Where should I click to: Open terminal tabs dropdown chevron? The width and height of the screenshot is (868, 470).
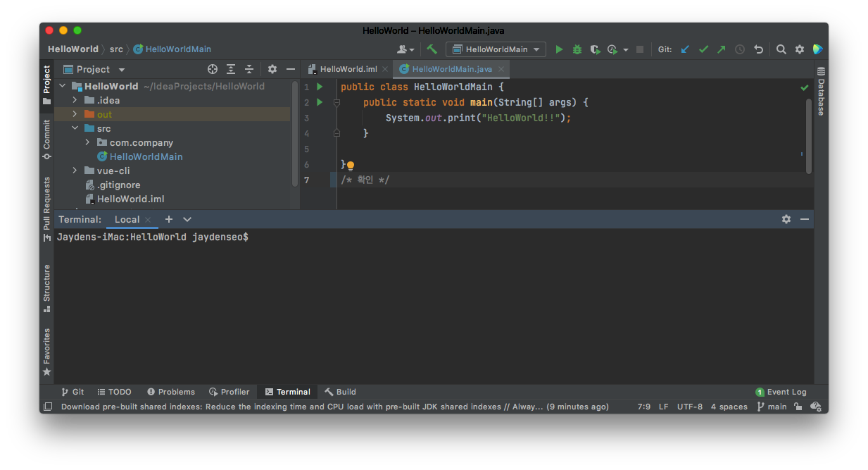tap(187, 219)
